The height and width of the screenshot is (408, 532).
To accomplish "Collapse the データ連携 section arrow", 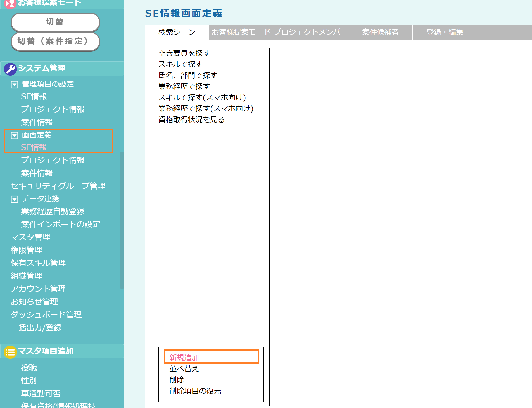I will click(15, 199).
